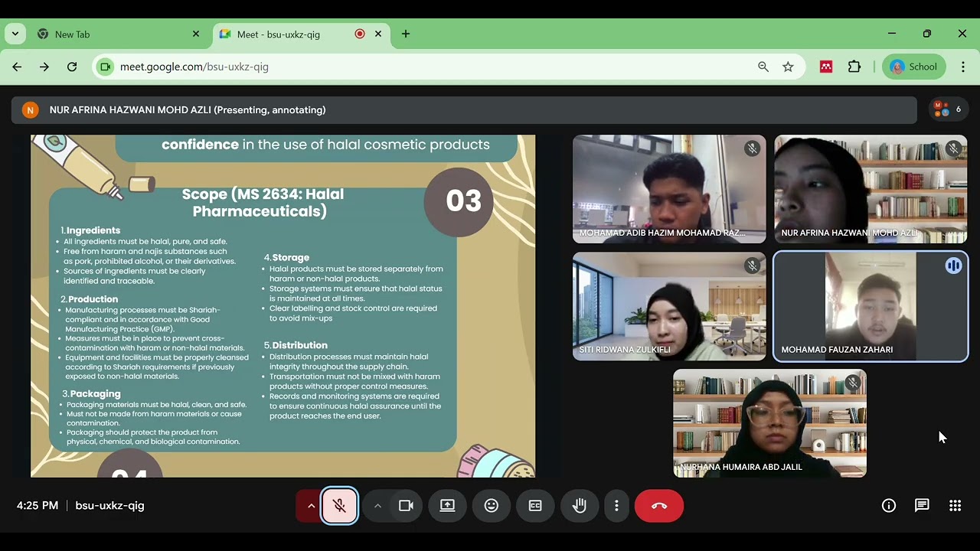Screen dimensions: 980x551
Task: Click the speaking indicator on Mohamad Fauzan's tile
Action: point(953,266)
